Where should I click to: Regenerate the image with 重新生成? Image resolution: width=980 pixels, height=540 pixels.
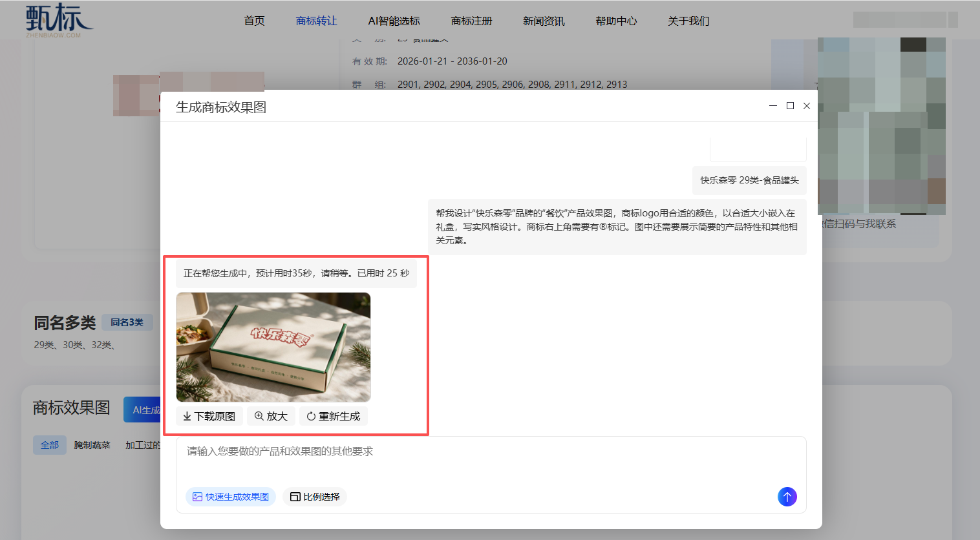pyautogui.click(x=334, y=416)
